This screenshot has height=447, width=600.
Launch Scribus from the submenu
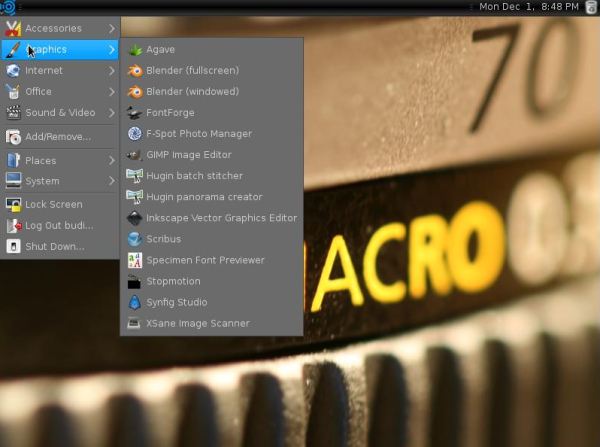pyautogui.click(x=212, y=239)
